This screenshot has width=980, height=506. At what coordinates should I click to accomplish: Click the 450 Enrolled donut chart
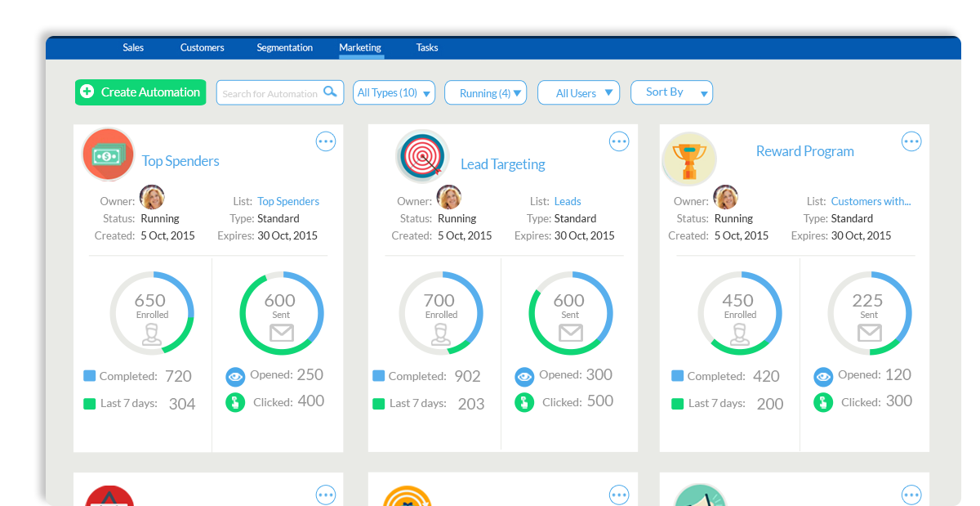click(x=740, y=313)
